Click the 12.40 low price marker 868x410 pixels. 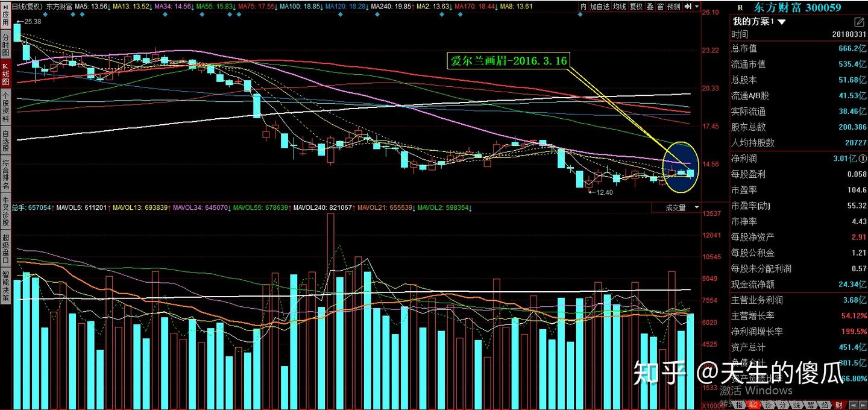click(600, 192)
